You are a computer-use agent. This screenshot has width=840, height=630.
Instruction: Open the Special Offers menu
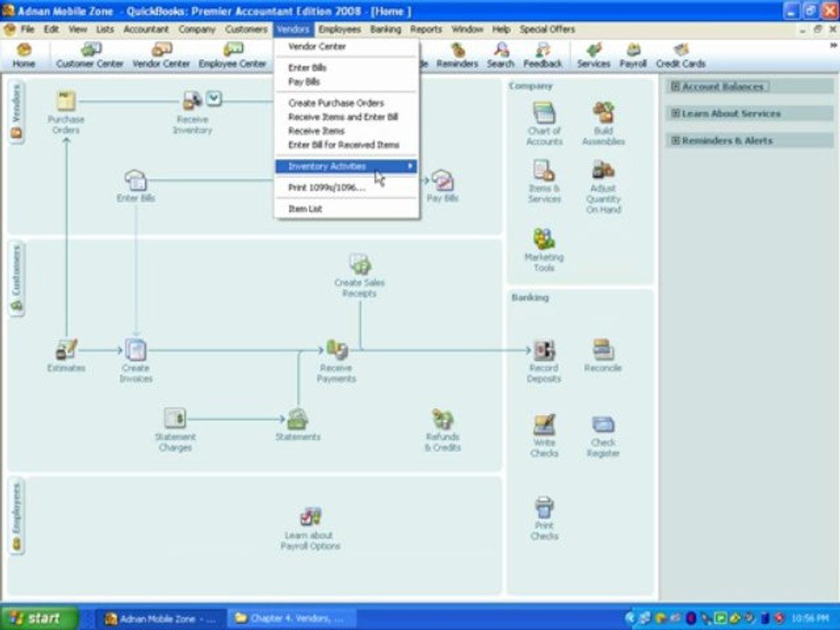click(547, 30)
